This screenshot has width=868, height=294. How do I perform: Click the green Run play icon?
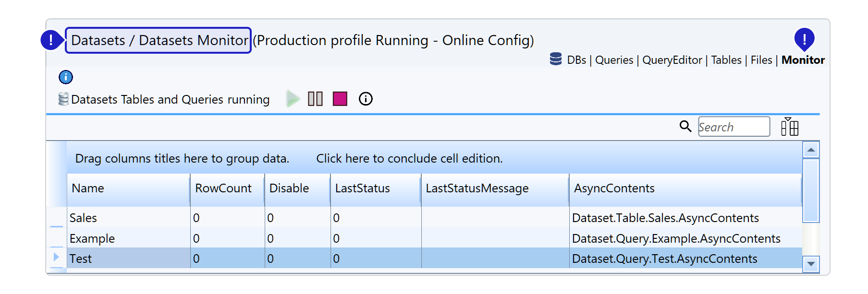(293, 99)
